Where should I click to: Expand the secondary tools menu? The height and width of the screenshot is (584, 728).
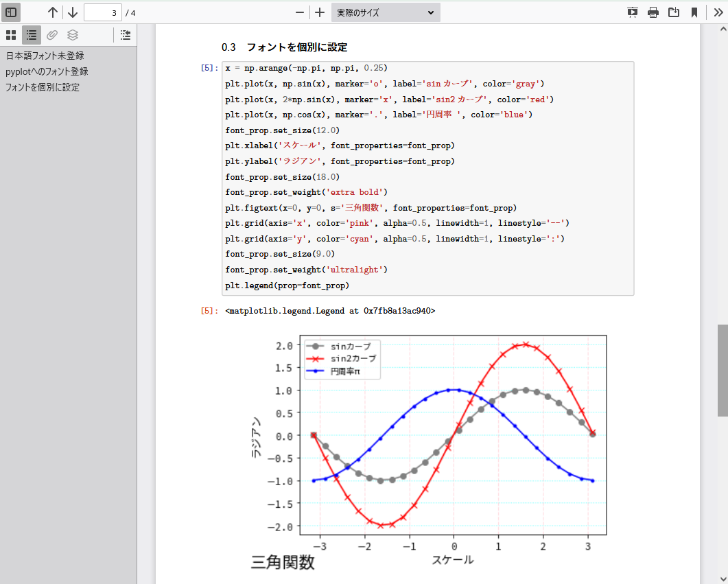pos(718,12)
